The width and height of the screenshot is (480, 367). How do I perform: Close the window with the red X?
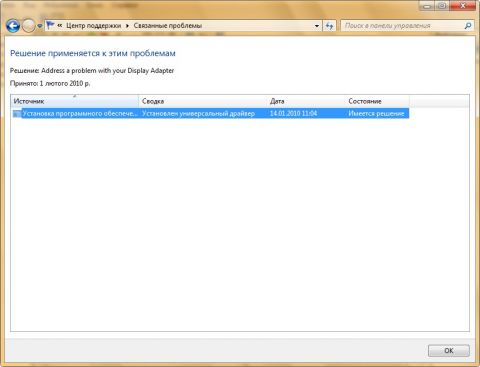click(463, 6)
